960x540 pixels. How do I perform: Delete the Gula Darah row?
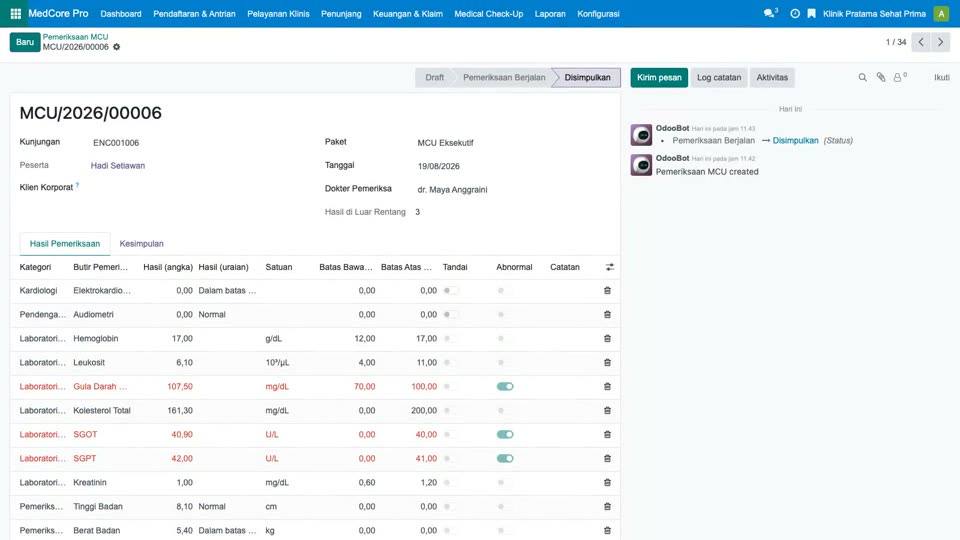[x=607, y=386]
